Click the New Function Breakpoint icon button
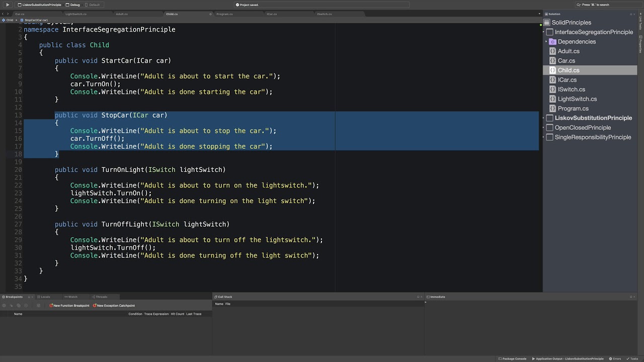Viewport: 644px width, 362px height. tap(51, 306)
